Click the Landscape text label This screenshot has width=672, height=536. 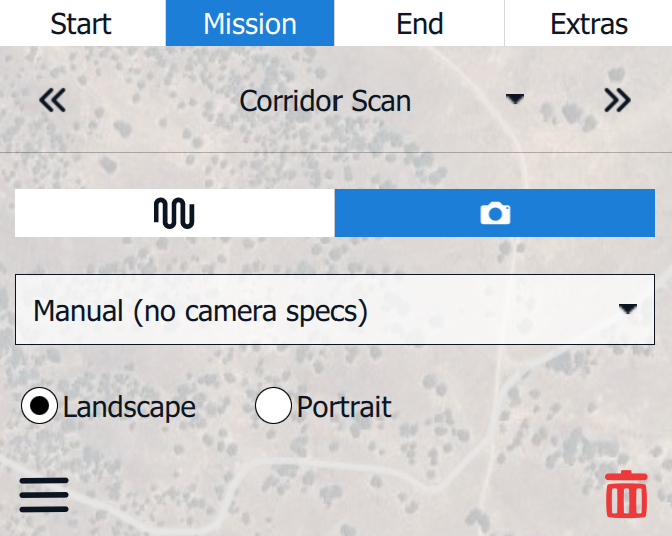(x=129, y=407)
